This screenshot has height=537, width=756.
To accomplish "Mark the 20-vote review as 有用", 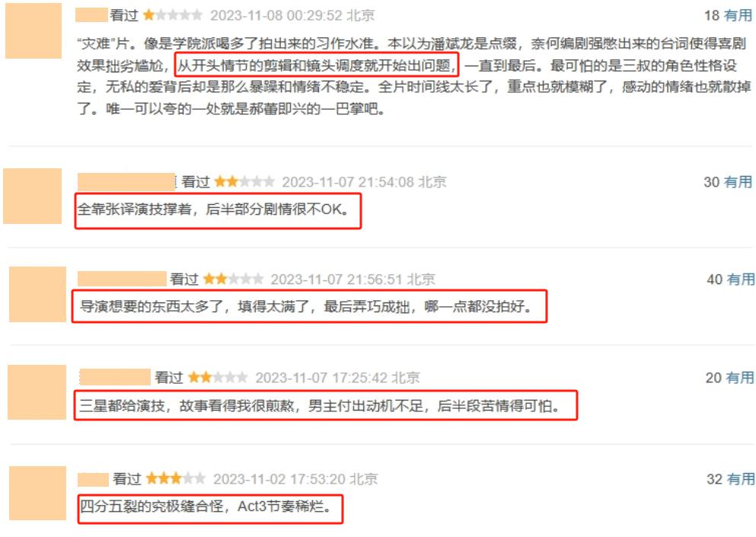I will [x=739, y=378].
